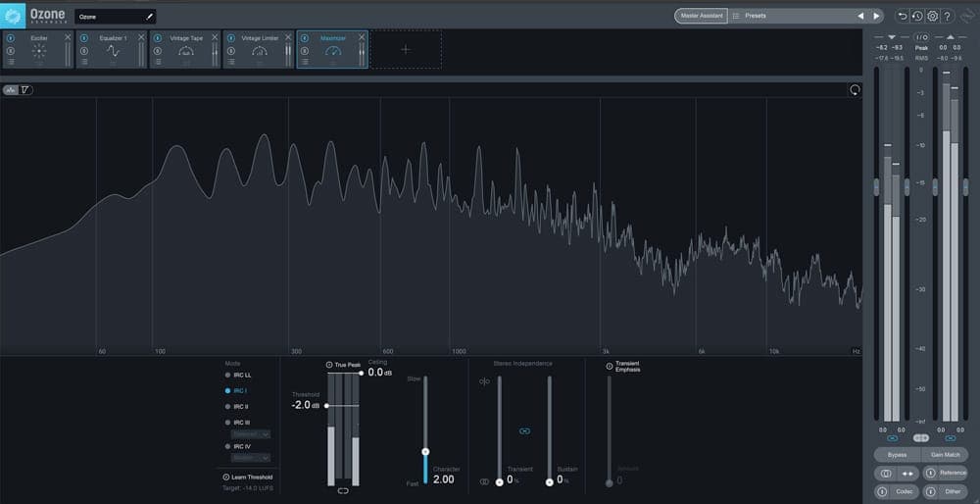Toggle threshold and ceiling link icon

(x=343, y=491)
